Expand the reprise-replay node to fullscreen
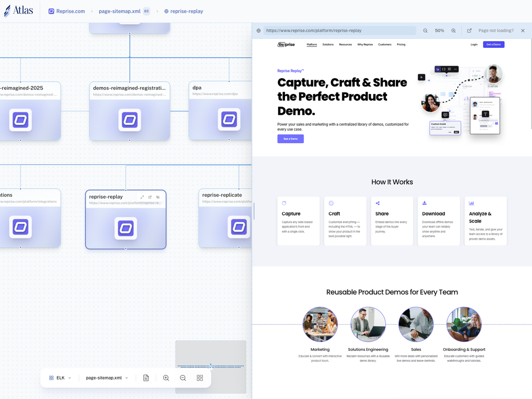Screen dimensions: 532x399 (142, 197)
